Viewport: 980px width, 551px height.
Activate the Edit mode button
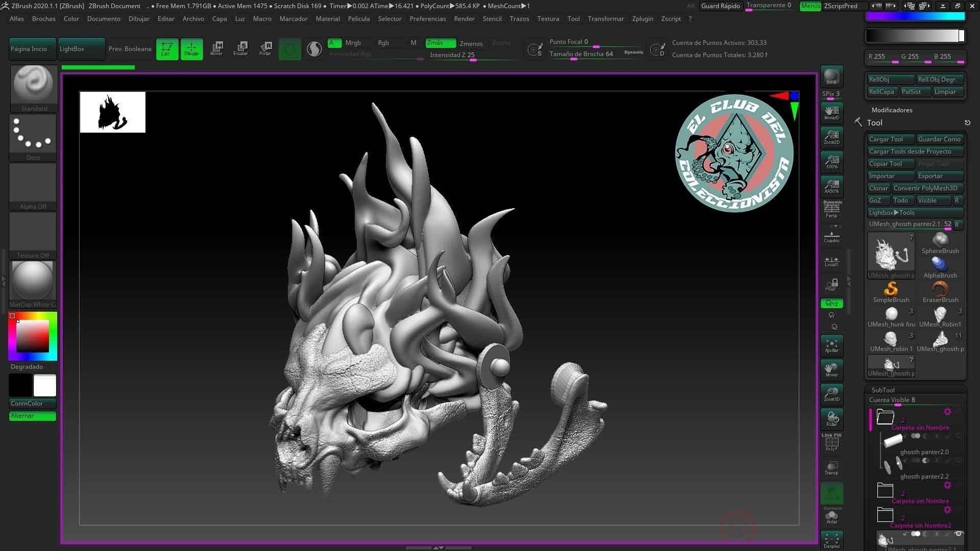[x=167, y=49]
